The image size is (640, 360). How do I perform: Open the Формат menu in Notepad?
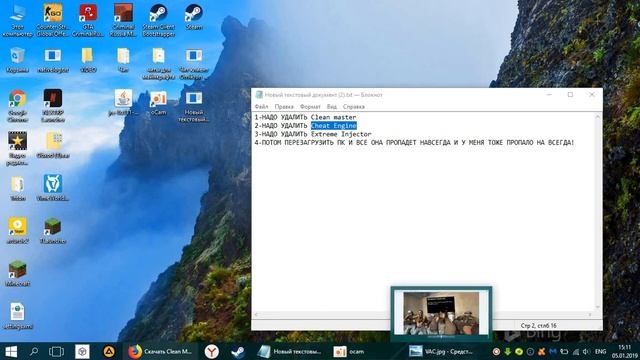point(310,107)
